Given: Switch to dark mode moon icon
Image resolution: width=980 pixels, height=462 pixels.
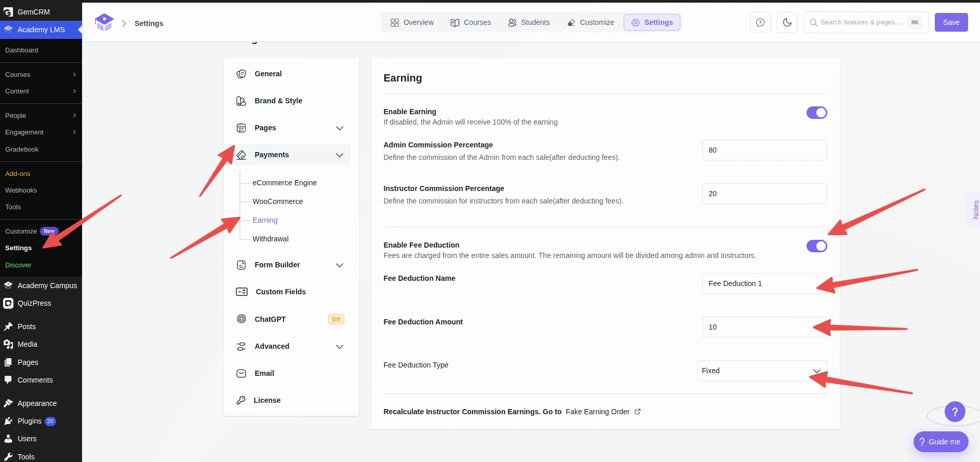Looking at the screenshot, I should coord(787,22).
